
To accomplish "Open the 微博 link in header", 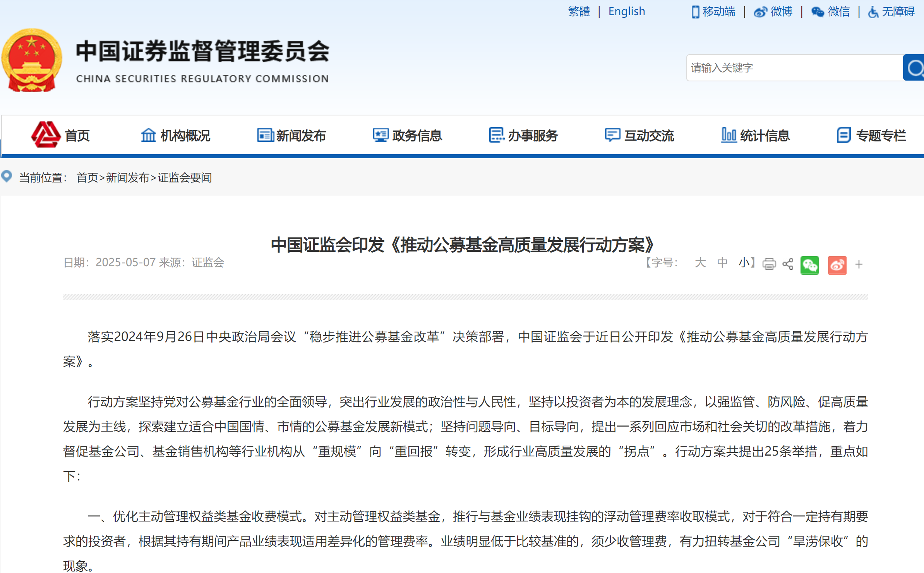I will 782,12.
